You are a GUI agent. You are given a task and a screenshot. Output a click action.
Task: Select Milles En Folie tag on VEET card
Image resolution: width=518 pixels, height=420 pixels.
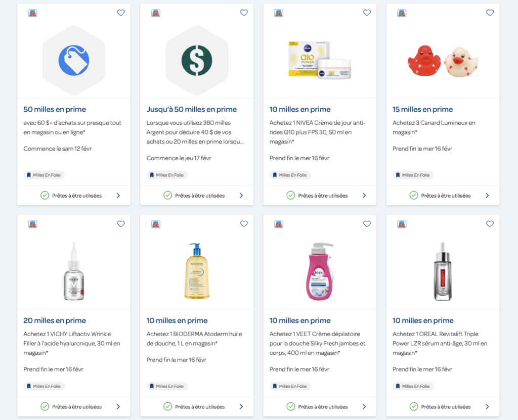click(290, 386)
